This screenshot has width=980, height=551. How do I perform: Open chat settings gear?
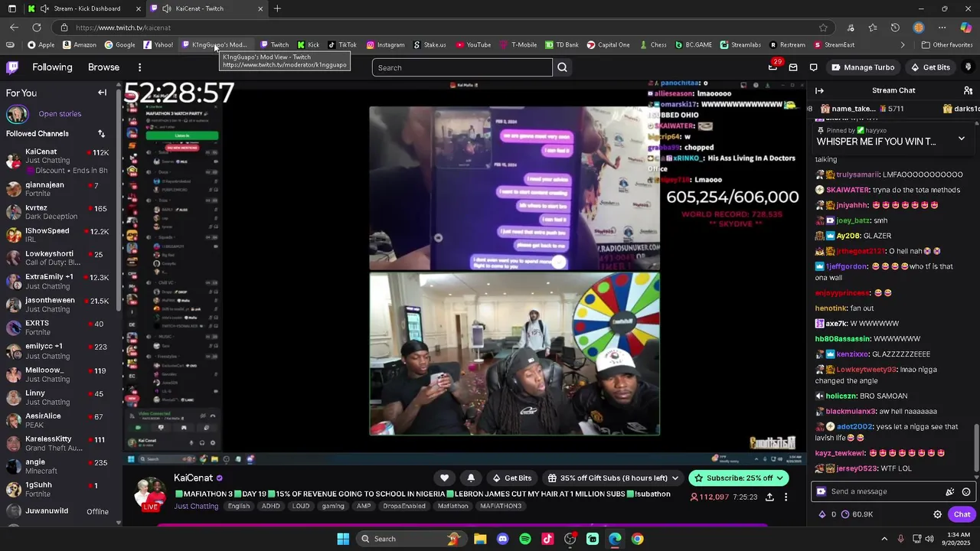tap(937, 514)
